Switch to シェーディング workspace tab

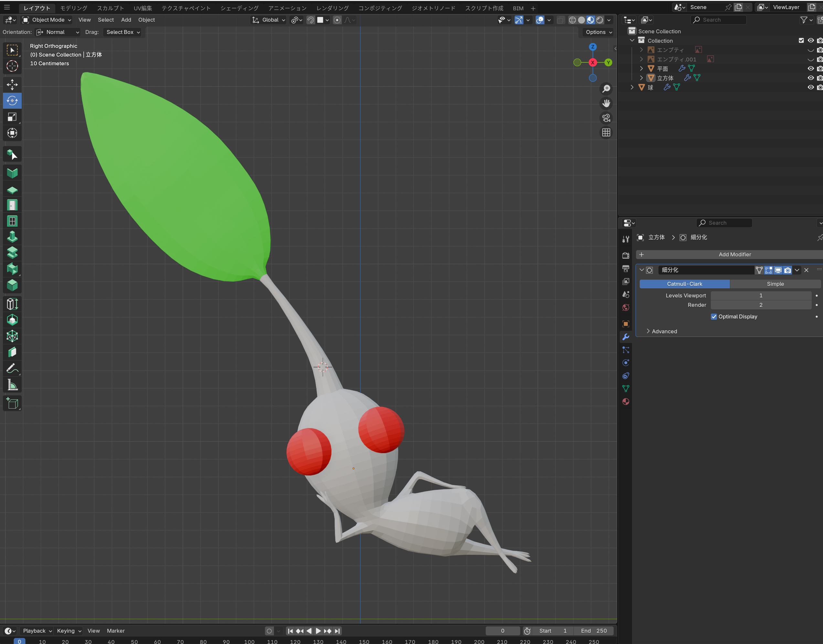coord(240,8)
